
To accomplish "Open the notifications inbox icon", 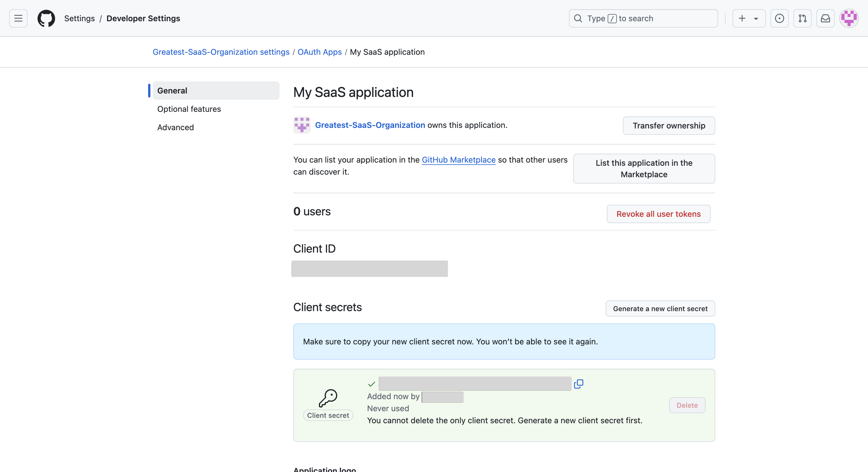I will pos(825,18).
